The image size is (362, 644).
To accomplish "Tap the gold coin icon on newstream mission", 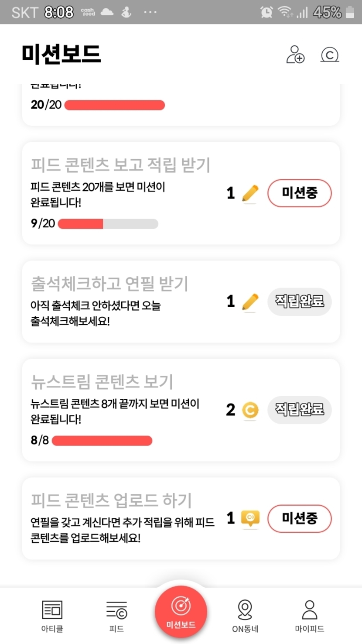I will pyautogui.click(x=250, y=410).
